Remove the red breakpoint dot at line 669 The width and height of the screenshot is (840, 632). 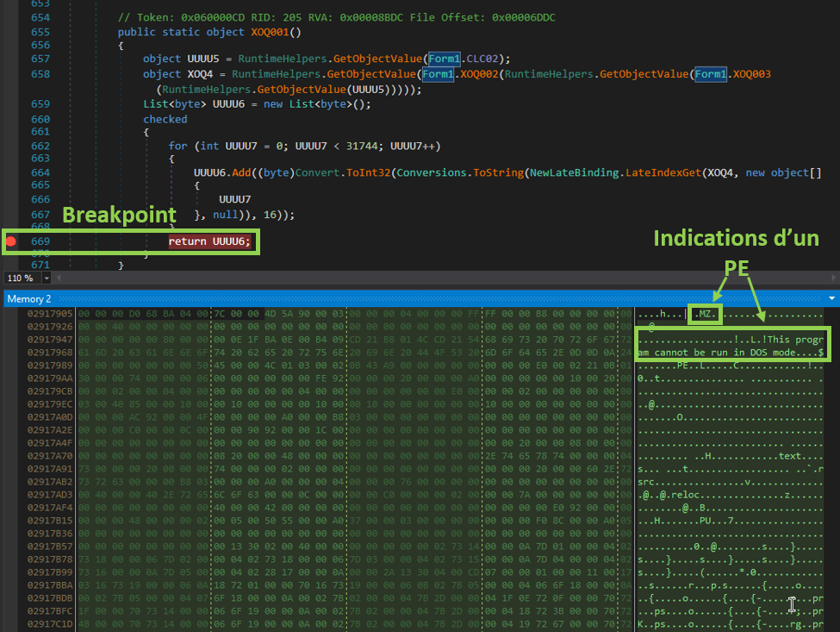pos(10,241)
